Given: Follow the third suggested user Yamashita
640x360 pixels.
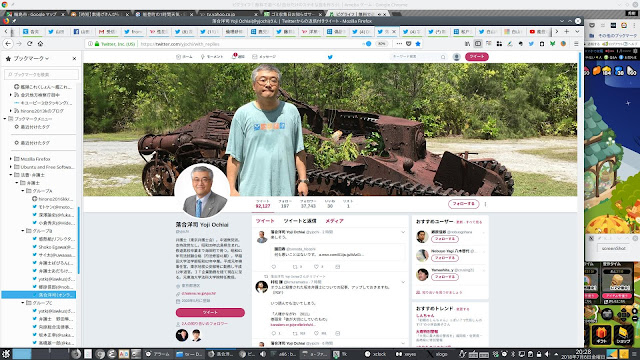Looking at the screenshot, I should pyautogui.click(x=445, y=277).
